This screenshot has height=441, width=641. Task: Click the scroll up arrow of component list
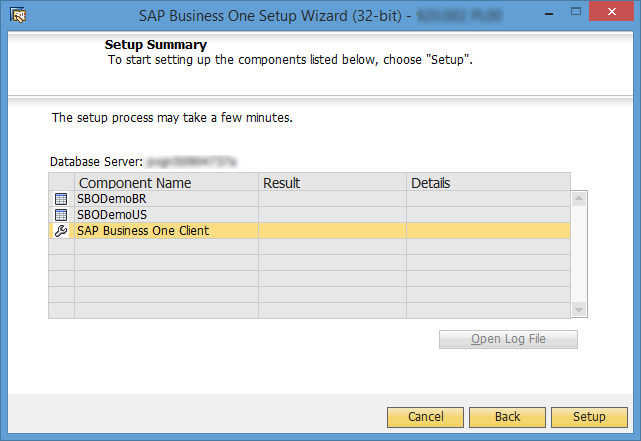tap(579, 199)
